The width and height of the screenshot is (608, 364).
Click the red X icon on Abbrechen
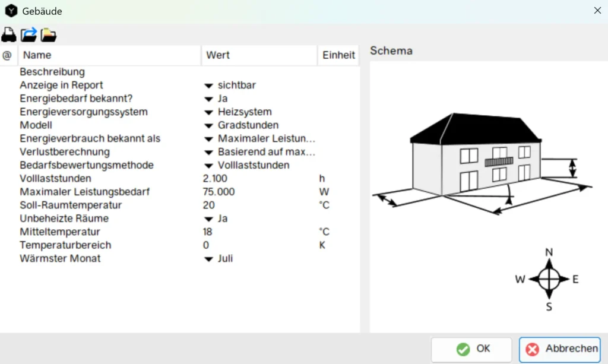point(533,349)
